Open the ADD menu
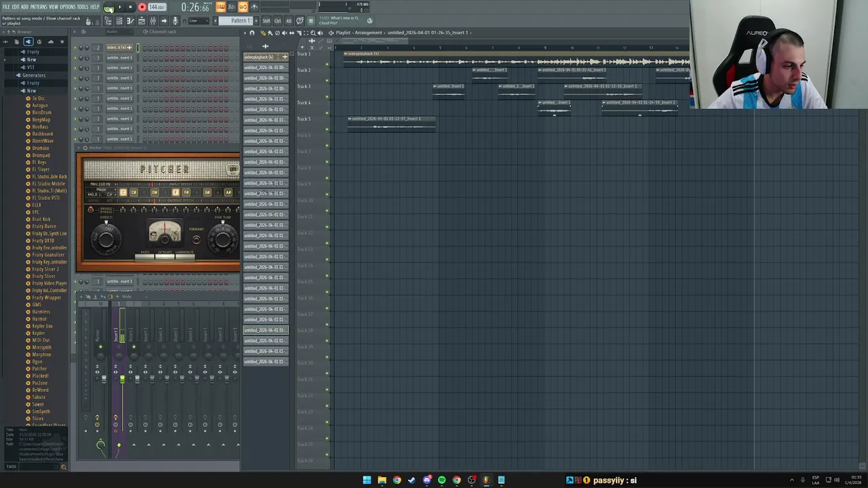Viewport: 868px width, 488px height. 24,7
